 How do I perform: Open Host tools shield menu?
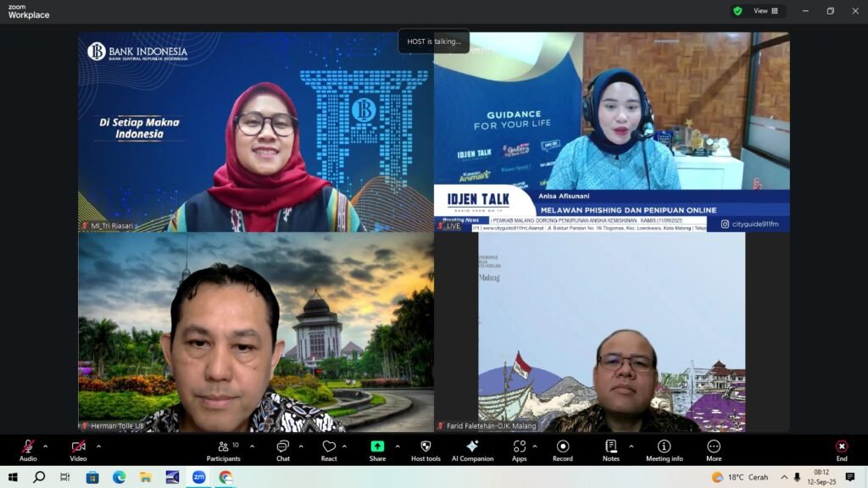(426, 451)
